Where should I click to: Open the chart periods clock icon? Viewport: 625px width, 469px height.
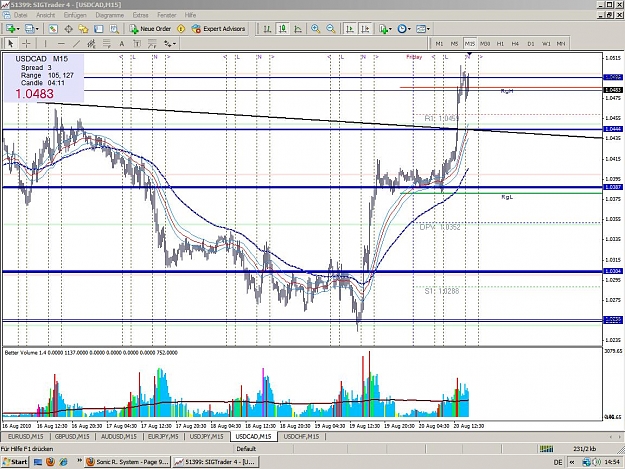click(x=402, y=29)
